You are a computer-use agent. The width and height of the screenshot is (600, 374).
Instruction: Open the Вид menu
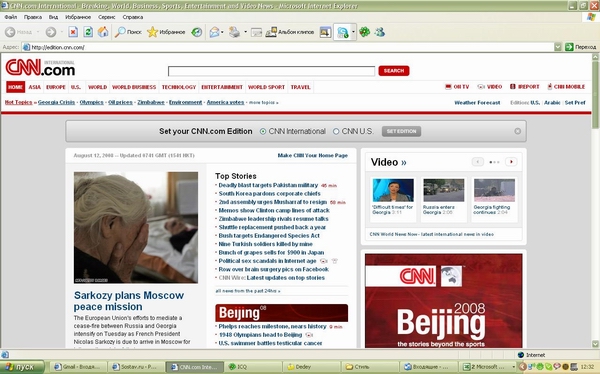click(53, 17)
